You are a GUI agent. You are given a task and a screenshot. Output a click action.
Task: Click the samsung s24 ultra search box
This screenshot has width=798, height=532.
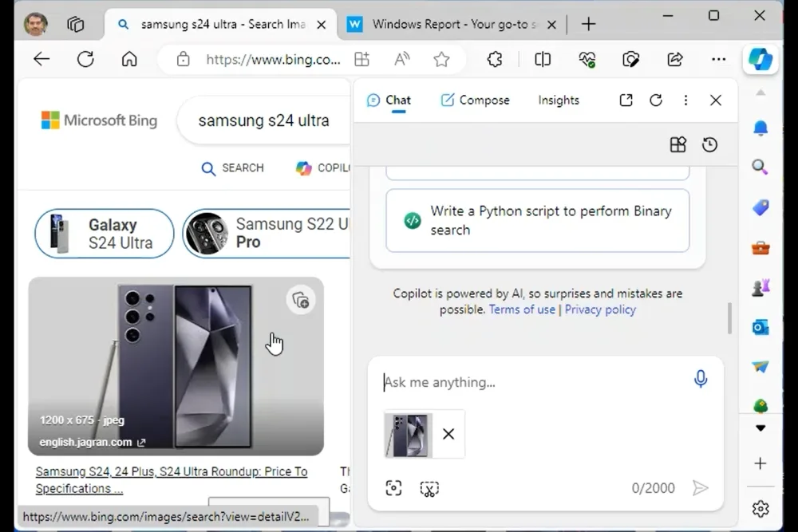tap(263, 120)
